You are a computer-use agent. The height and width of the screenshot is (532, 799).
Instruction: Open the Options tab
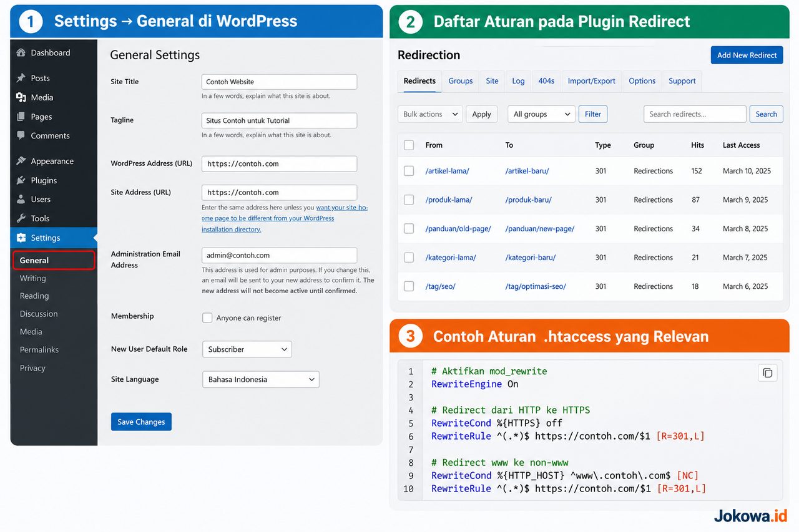click(x=642, y=81)
